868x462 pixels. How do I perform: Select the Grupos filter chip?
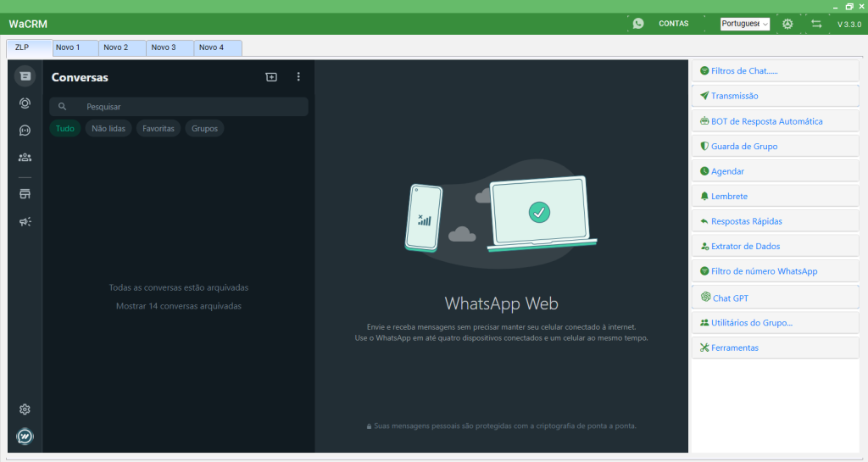[205, 128]
